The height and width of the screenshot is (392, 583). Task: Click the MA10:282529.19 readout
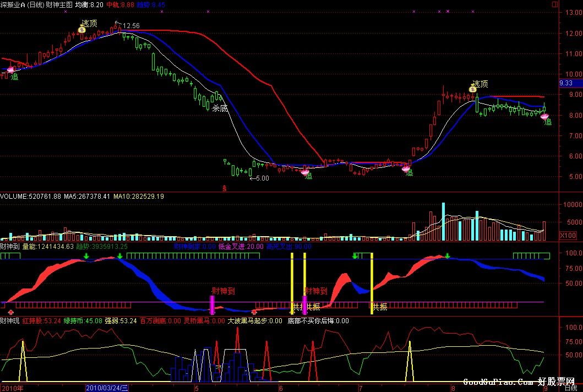pos(138,196)
